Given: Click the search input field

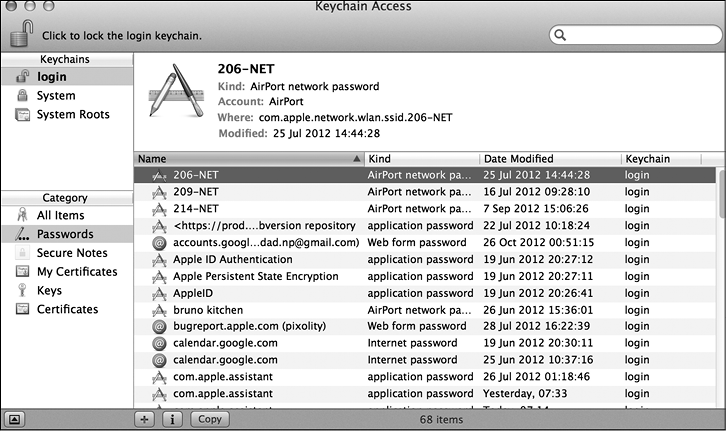Looking at the screenshot, I should (x=640, y=36).
